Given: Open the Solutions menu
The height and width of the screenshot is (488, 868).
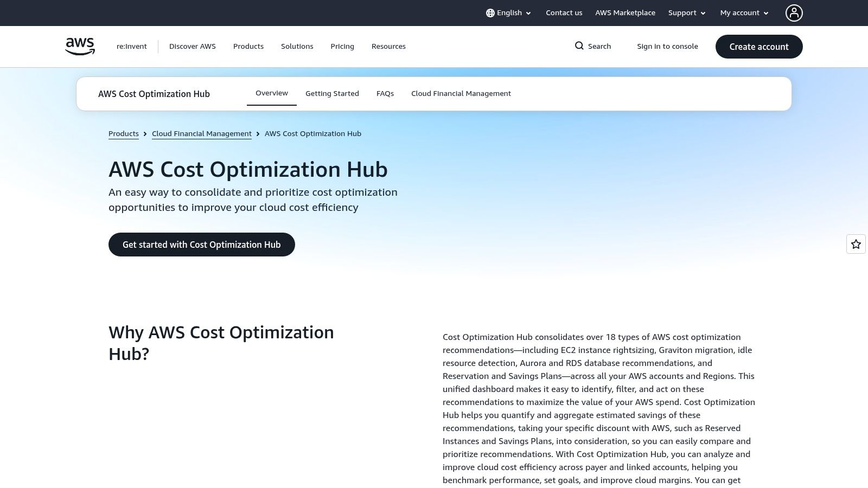Looking at the screenshot, I should tap(297, 47).
